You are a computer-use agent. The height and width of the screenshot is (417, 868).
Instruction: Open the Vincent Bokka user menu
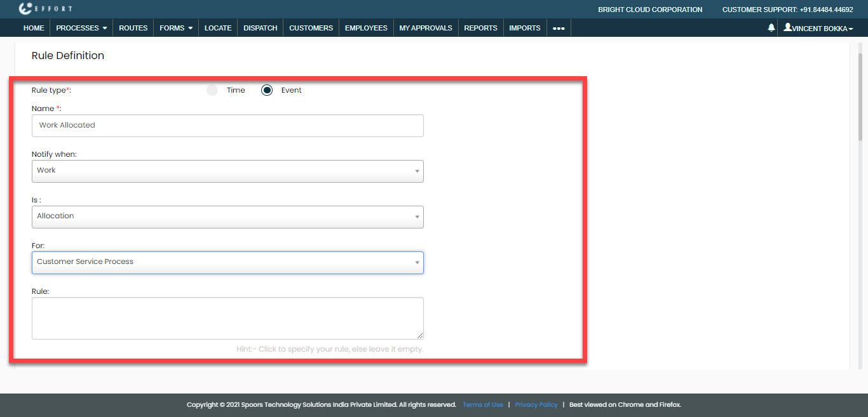coord(818,28)
